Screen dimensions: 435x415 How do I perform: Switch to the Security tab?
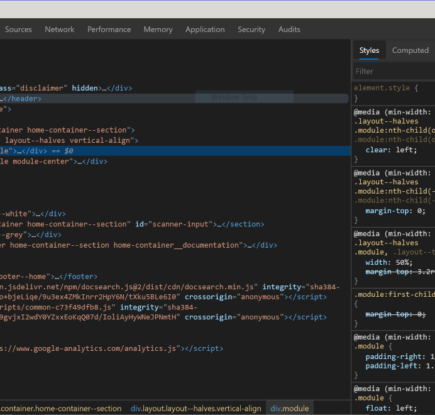pyautogui.click(x=251, y=30)
